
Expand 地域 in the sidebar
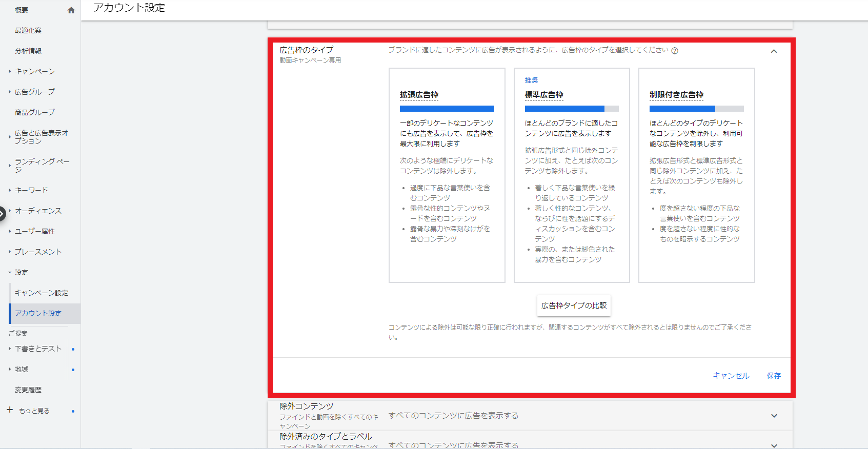pos(22,369)
